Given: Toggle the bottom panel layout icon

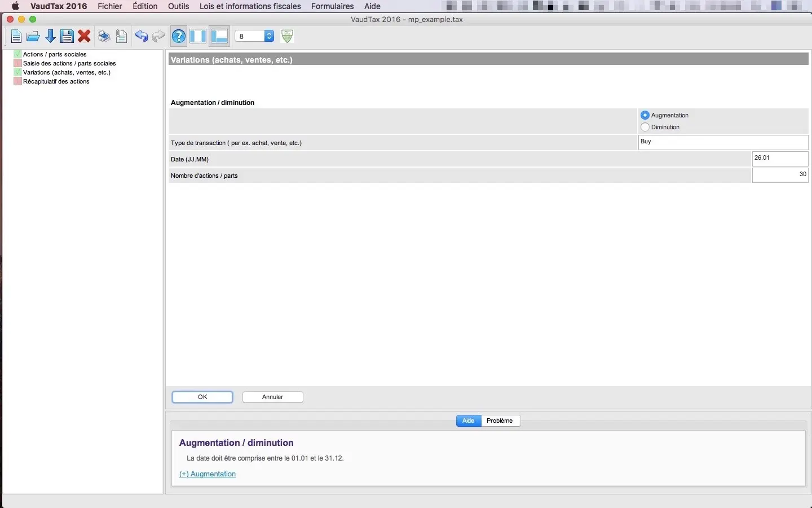Looking at the screenshot, I should (x=219, y=37).
